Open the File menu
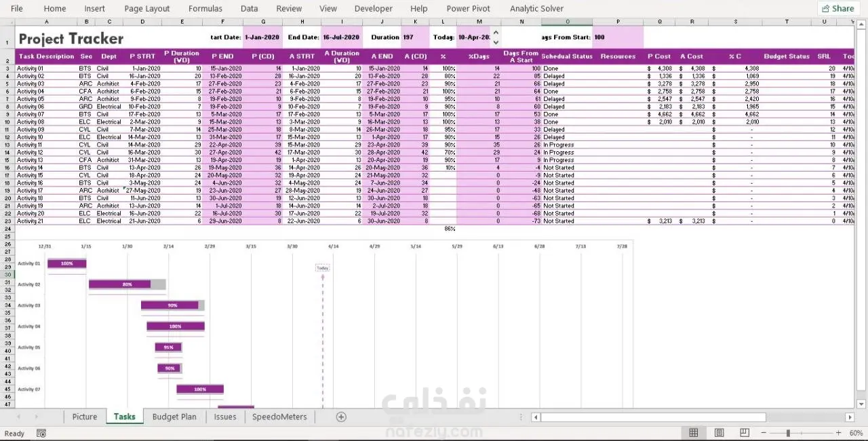 (17, 8)
